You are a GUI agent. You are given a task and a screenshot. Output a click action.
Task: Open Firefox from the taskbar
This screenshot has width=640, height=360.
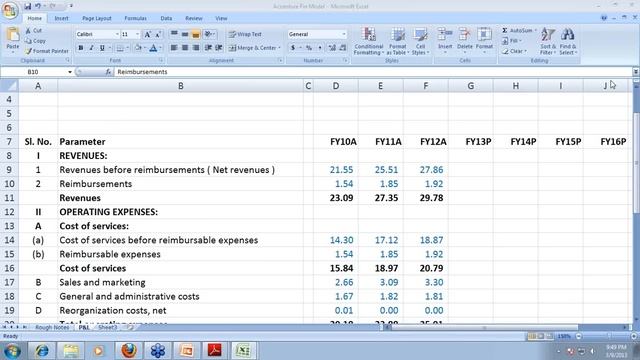click(x=128, y=351)
